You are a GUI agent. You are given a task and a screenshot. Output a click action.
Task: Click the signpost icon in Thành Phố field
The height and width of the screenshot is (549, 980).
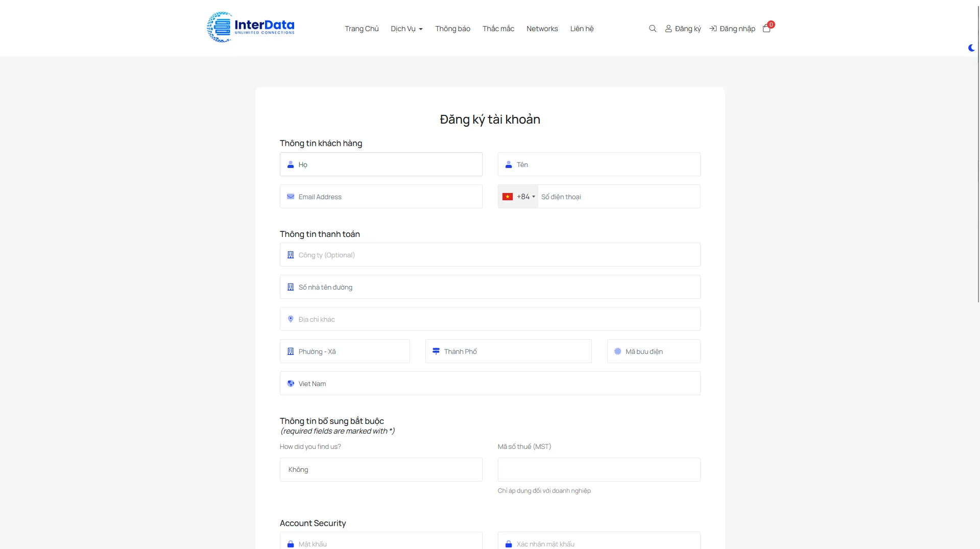click(436, 351)
